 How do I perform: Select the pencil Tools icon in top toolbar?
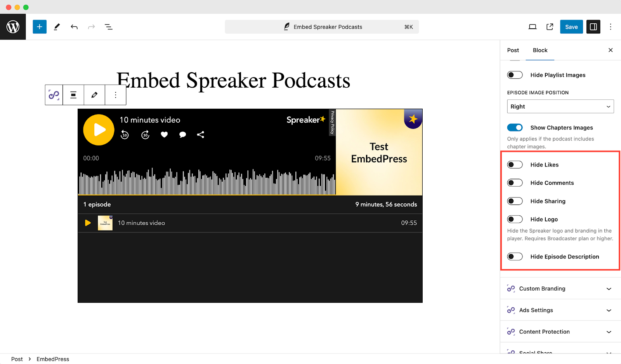tap(57, 27)
